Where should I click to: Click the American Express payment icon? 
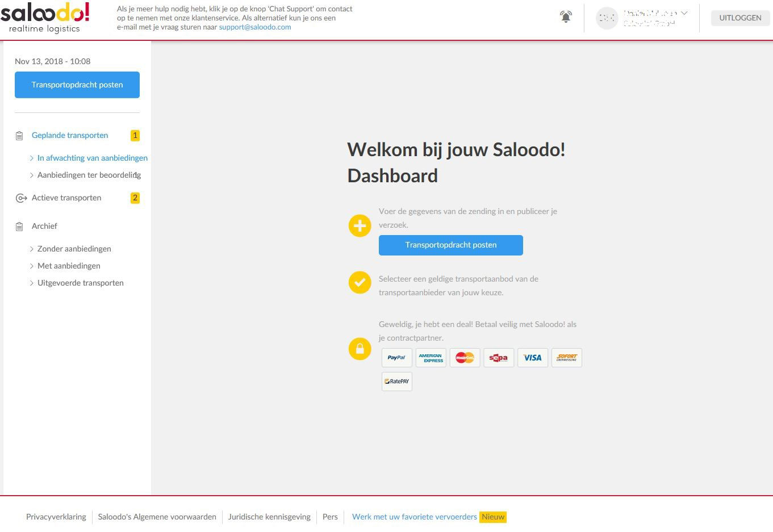[x=431, y=358]
